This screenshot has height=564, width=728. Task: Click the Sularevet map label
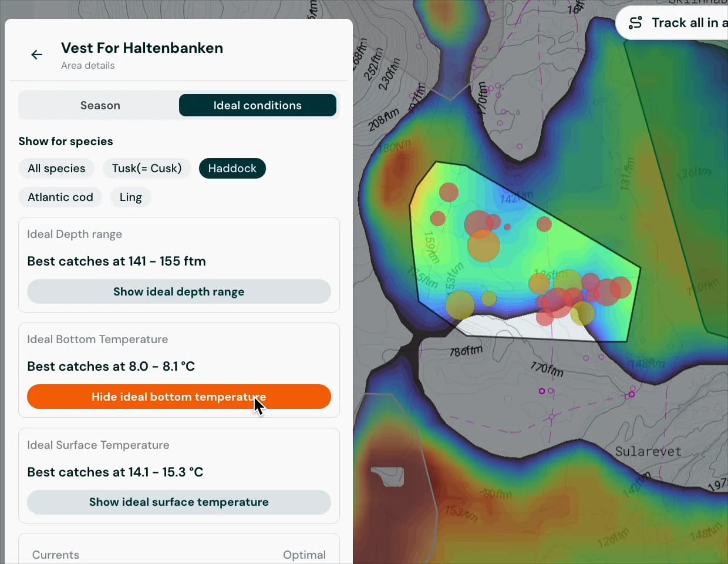click(x=648, y=451)
